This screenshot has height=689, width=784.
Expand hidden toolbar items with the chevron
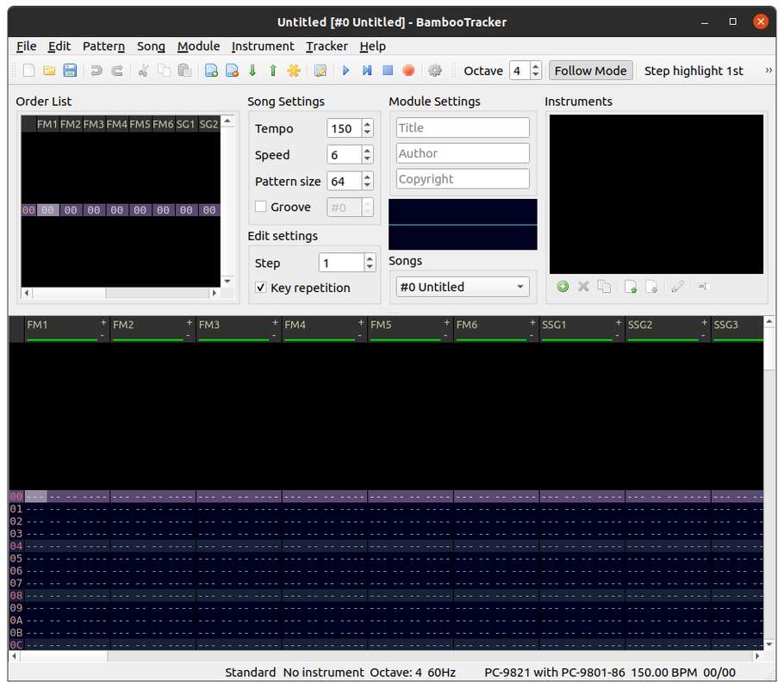[768, 71]
